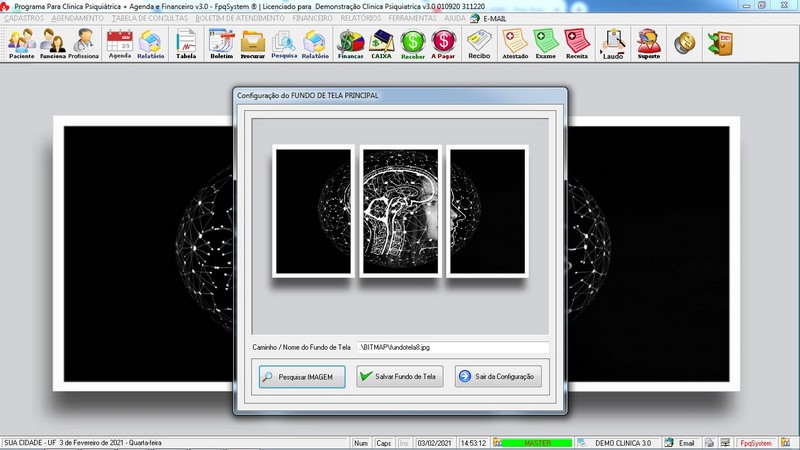Image resolution: width=800 pixels, height=450 pixels.
Task: Click the red A Pagar dollar icon
Action: click(443, 44)
